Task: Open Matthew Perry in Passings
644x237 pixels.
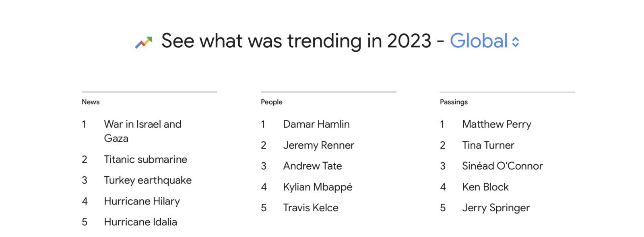Action: point(497,124)
